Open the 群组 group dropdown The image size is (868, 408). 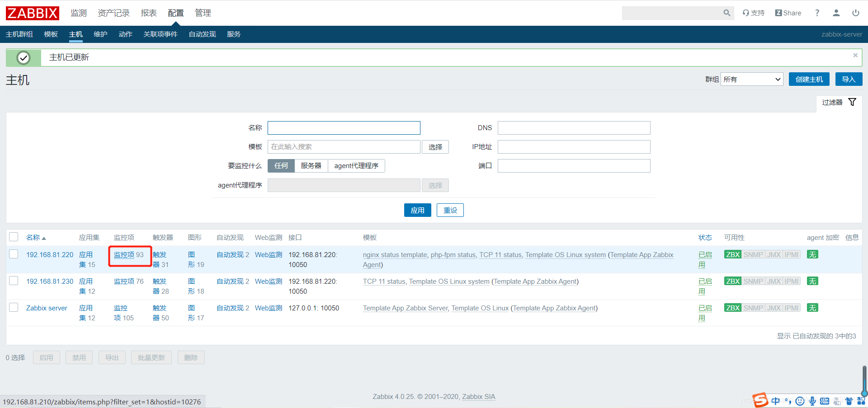pos(752,79)
